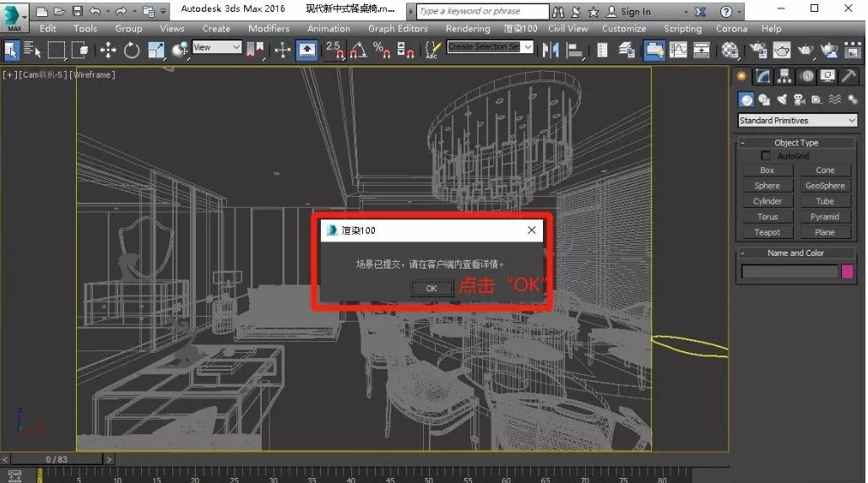
Task: Toggle Spinner Snap
Action: click(406, 51)
